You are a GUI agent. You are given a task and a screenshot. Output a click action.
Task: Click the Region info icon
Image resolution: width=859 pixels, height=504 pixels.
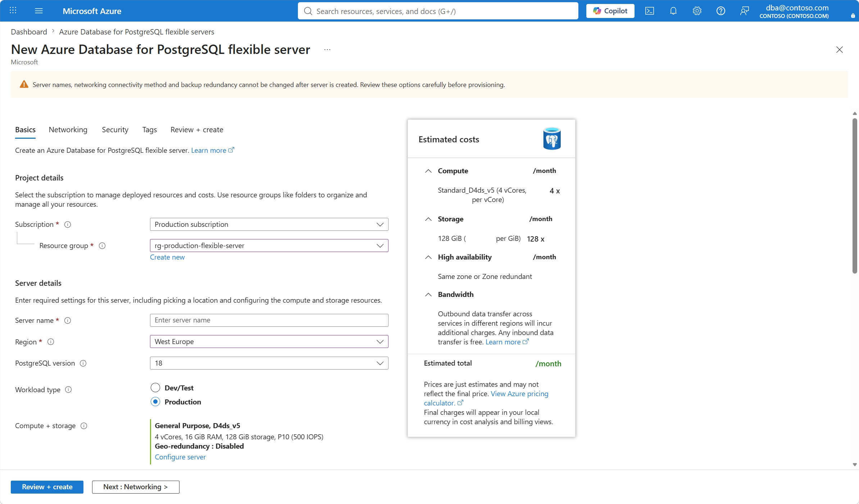tap(51, 342)
